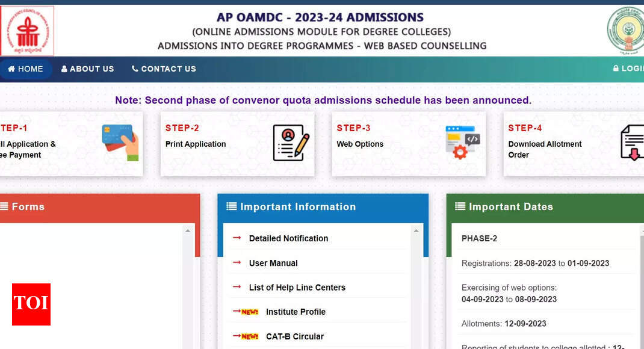The width and height of the screenshot is (644, 349).
Task: Click the Web Based Counselling heading line
Action: pyautogui.click(x=322, y=46)
